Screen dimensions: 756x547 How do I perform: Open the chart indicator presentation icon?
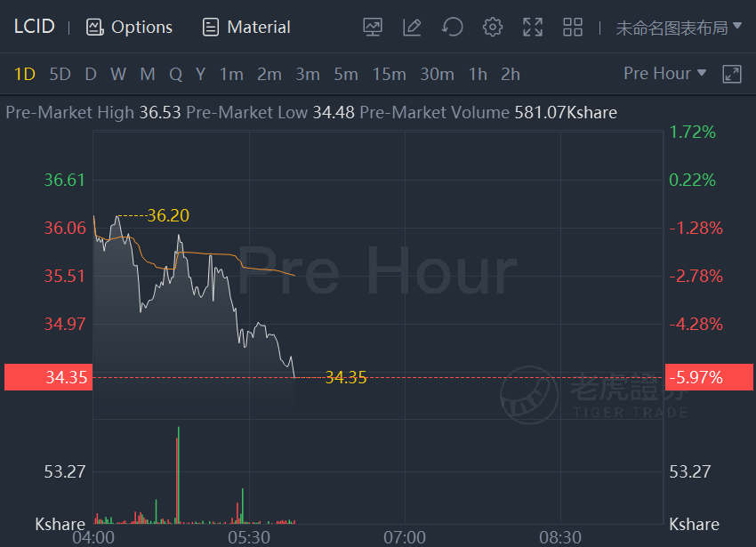pyautogui.click(x=372, y=27)
